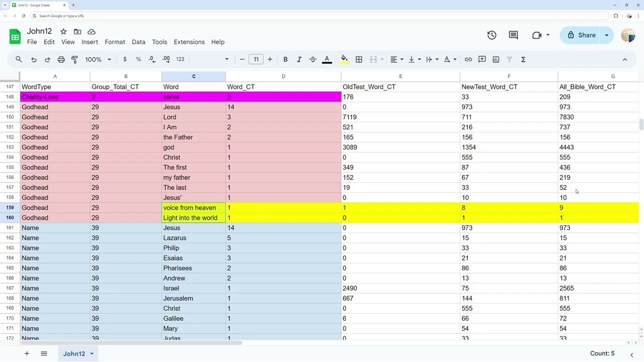
Task: Start a Meet call
Action: (x=537, y=35)
